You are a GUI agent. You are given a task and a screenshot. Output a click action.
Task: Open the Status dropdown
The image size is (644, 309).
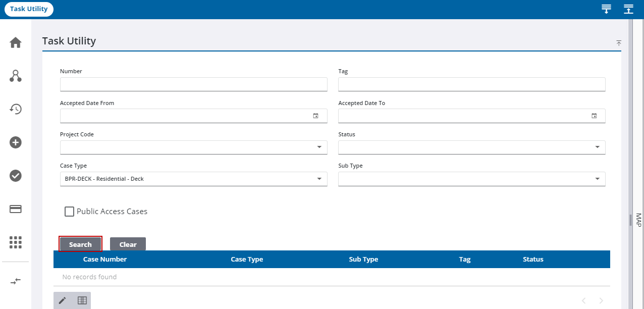[x=597, y=147]
